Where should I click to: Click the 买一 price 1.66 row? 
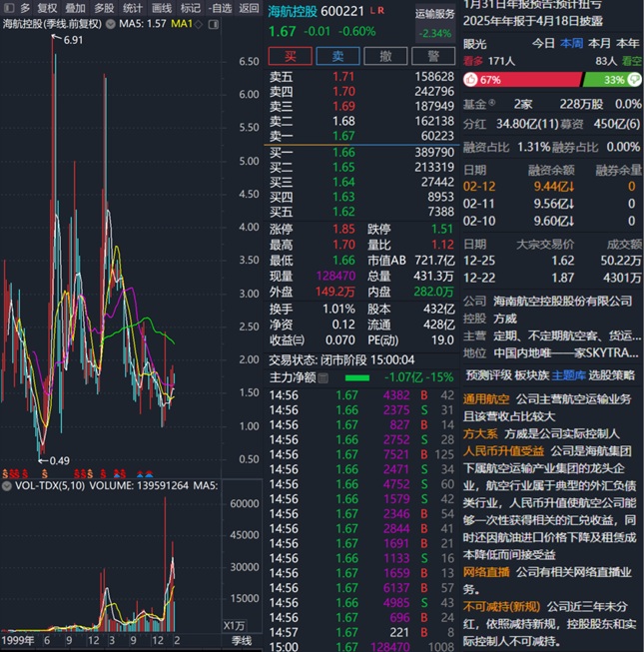(361, 153)
